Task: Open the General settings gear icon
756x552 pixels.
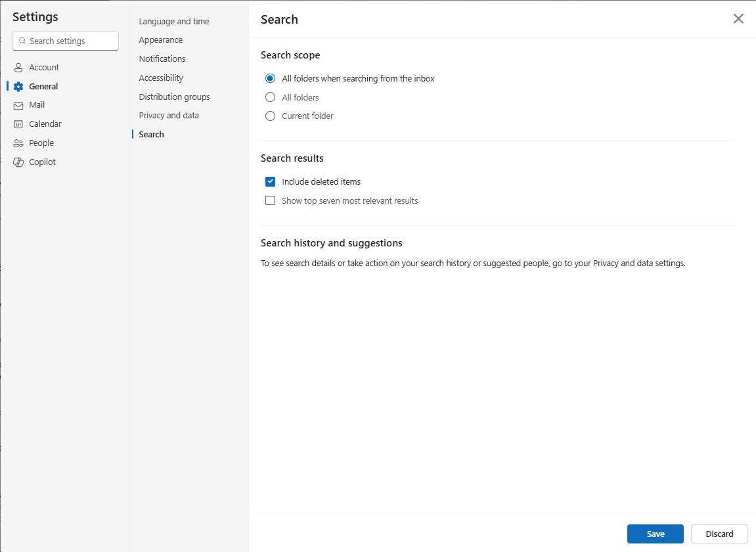Action: pyautogui.click(x=18, y=86)
